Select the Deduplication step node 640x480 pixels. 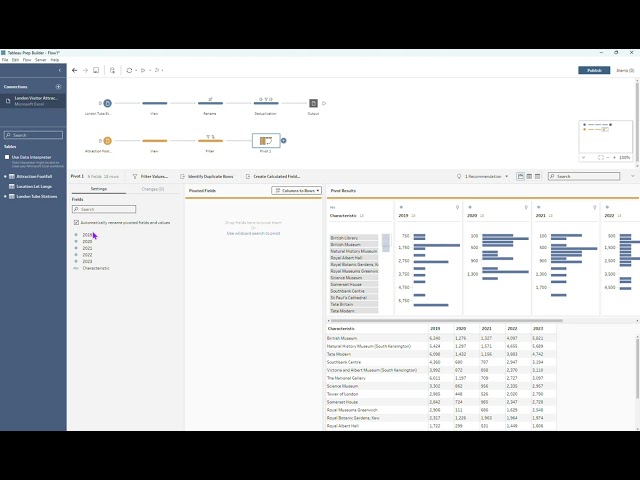pyautogui.click(x=266, y=103)
